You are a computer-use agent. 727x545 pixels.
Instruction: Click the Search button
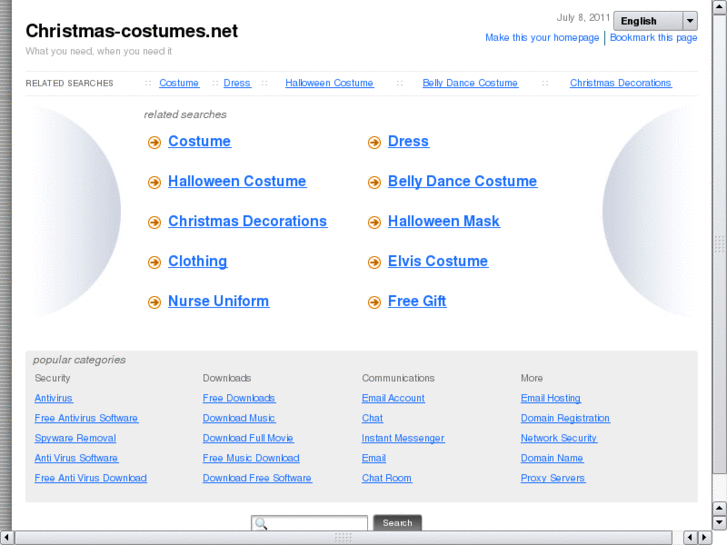pyautogui.click(x=397, y=523)
